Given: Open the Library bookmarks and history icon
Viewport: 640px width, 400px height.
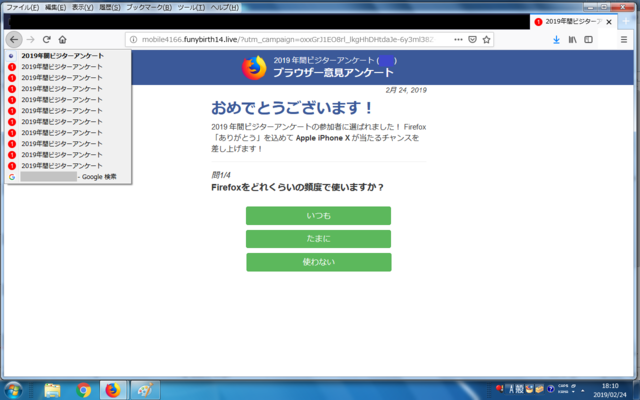Looking at the screenshot, I should [573, 40].
